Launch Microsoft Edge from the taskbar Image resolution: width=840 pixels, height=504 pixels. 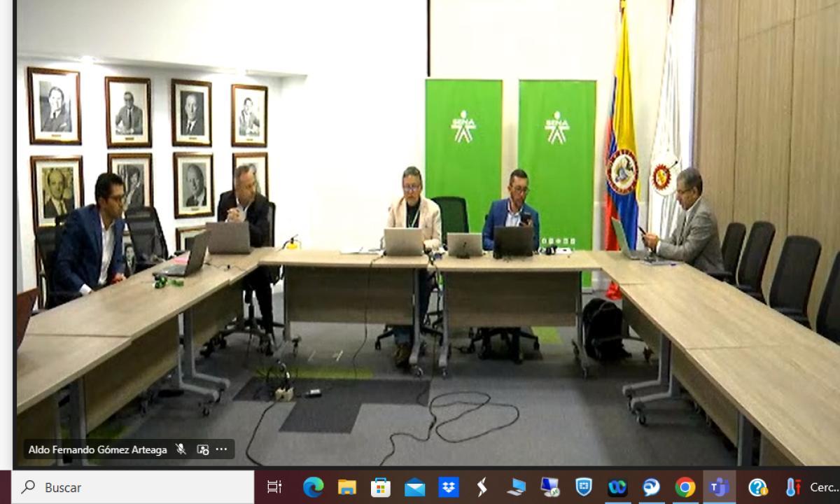tap(313, 487)
